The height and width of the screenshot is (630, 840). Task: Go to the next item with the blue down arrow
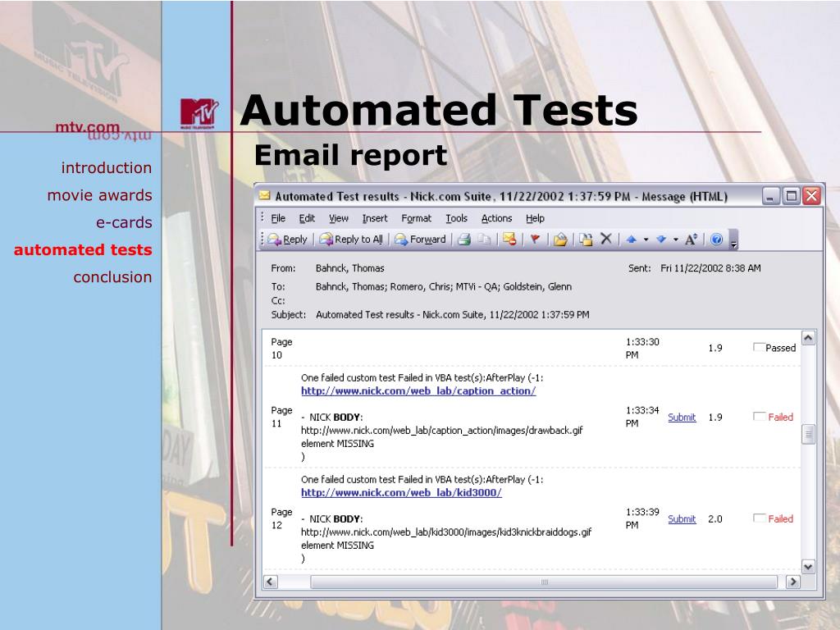(661, 240)
